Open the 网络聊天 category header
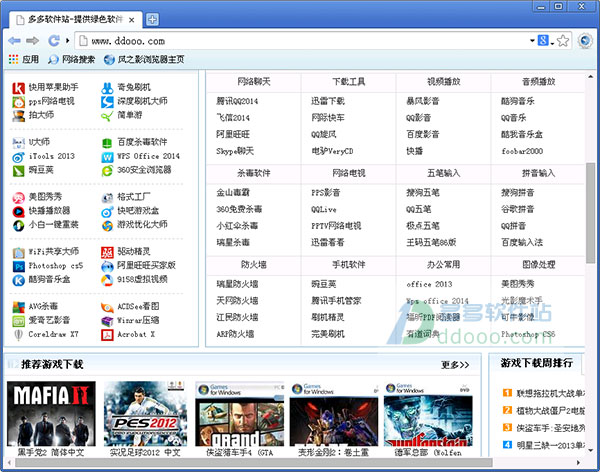 tap(253, 82)
